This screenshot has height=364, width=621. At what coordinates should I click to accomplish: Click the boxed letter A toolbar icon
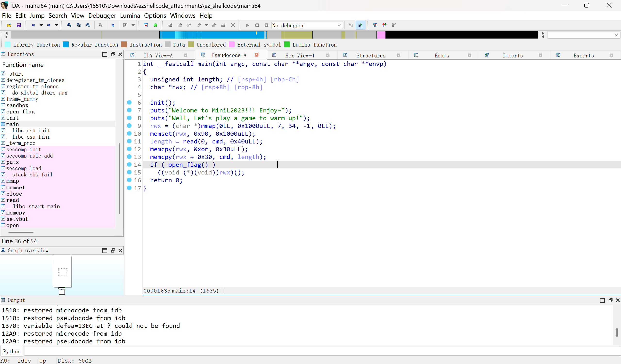(125, 25)
